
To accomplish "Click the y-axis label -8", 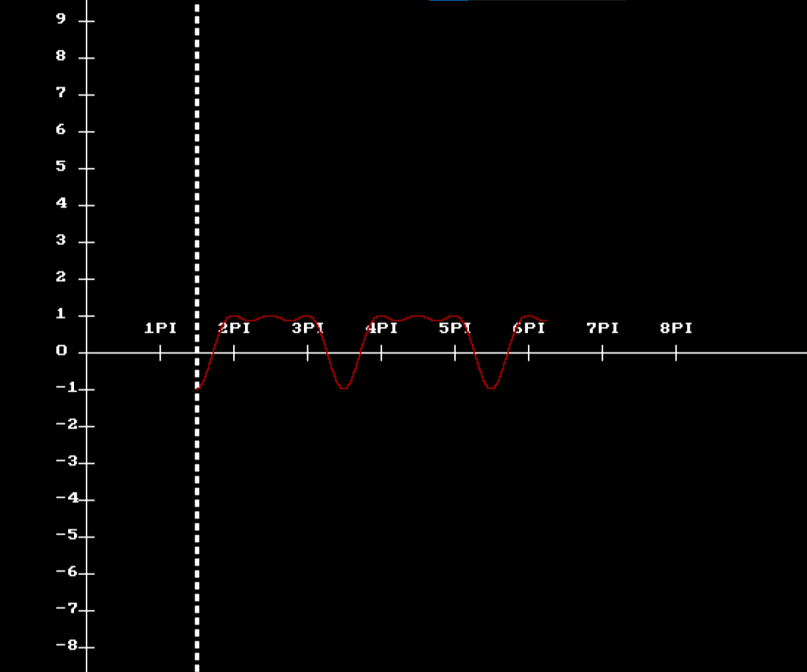I will (x=66, y=644).
